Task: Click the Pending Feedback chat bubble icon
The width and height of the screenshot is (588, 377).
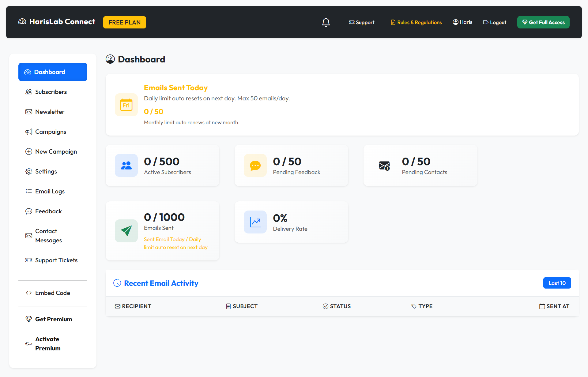Action: [x=255, y=165]
